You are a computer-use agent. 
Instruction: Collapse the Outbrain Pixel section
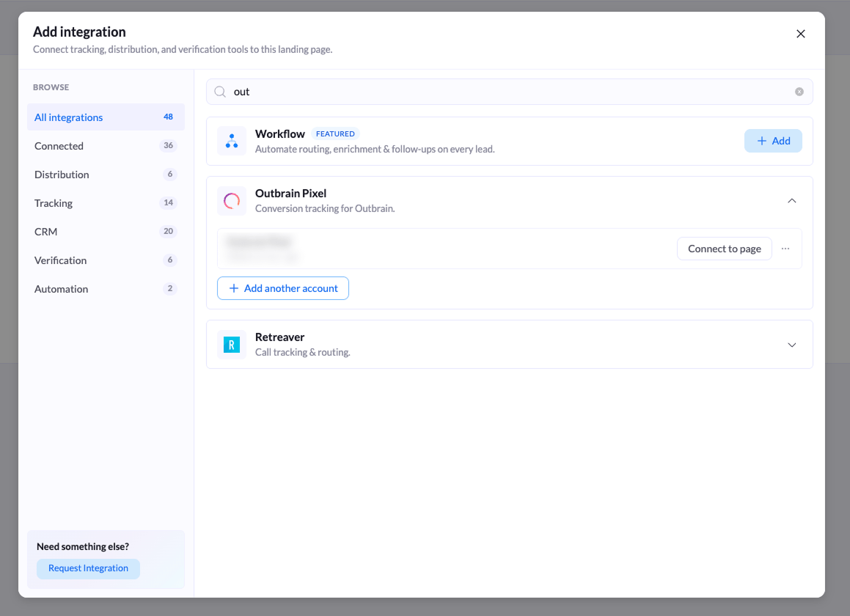[791, 201]
